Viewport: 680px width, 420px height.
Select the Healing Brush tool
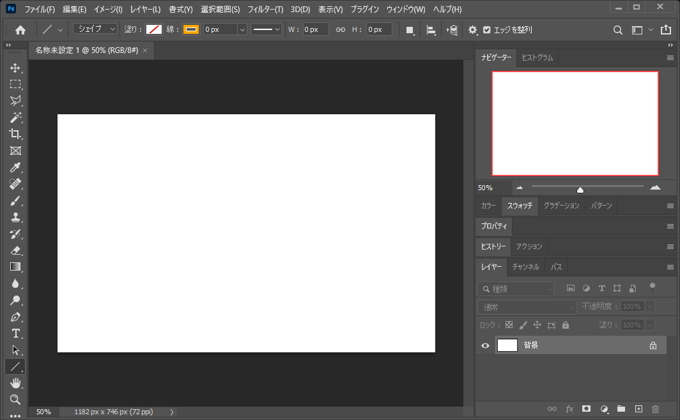point(15,184)
